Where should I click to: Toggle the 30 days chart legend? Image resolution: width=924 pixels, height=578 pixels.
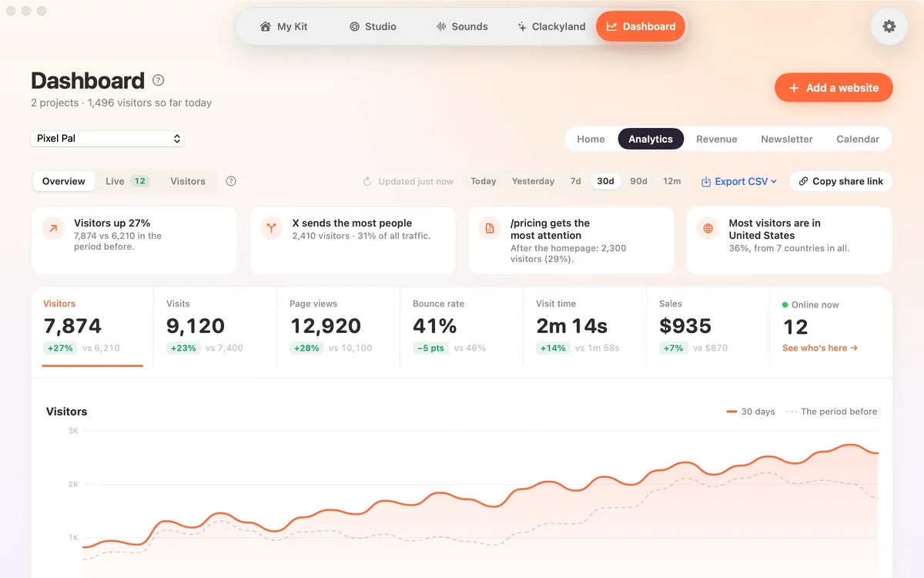click(x=751, y=412)
